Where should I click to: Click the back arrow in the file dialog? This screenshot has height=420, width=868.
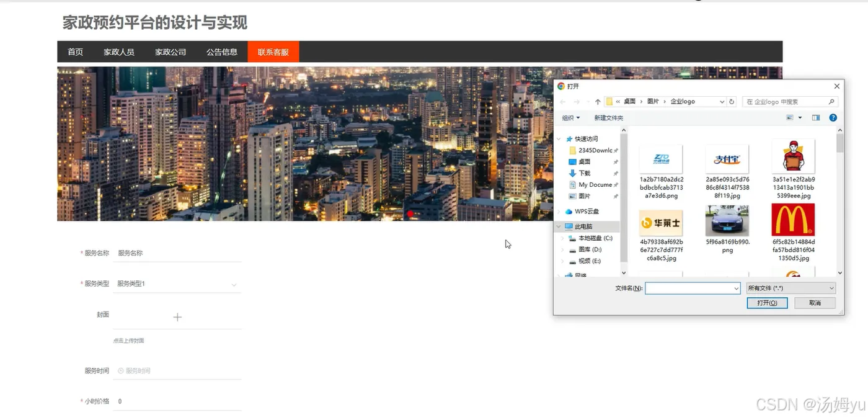coord(562,102)
